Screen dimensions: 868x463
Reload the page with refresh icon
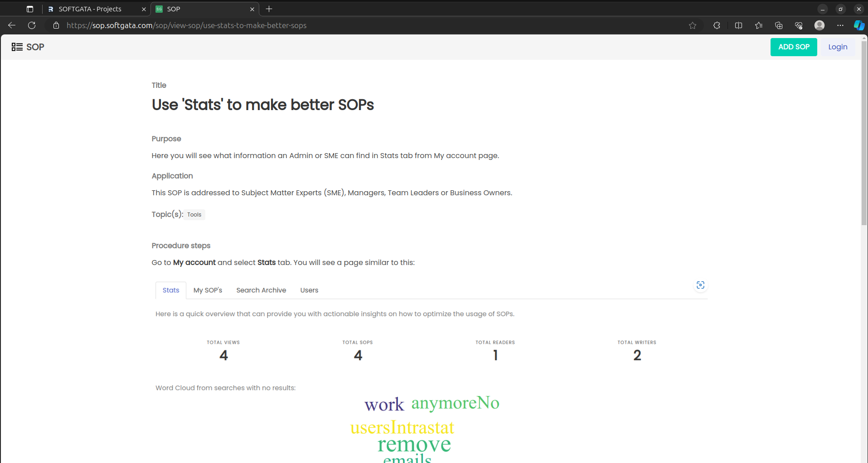(32, 25)
